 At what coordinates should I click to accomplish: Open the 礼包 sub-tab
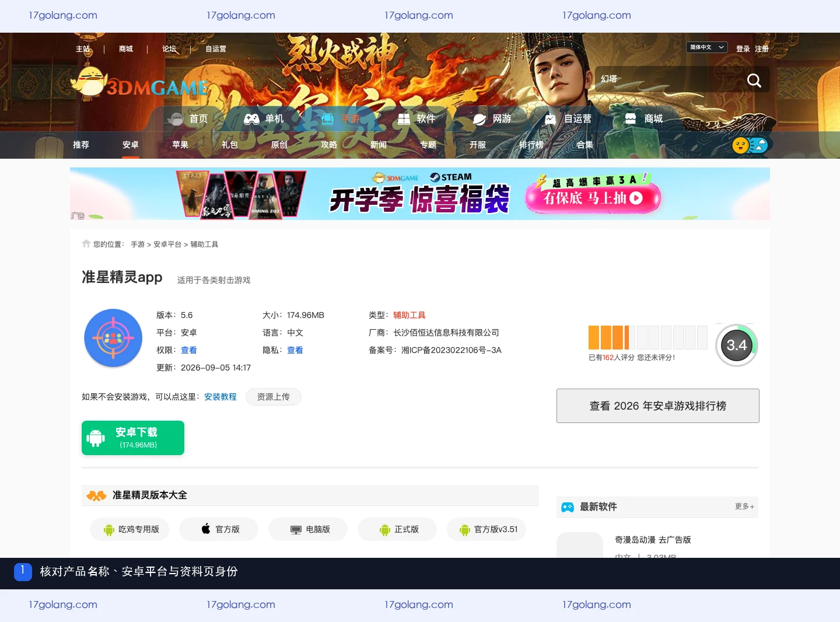230,145
